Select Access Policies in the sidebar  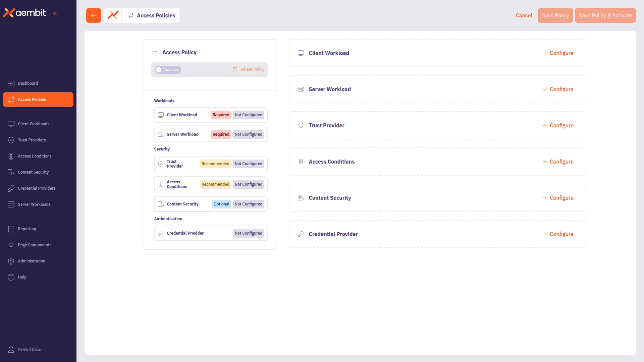[x=38, y=100]
